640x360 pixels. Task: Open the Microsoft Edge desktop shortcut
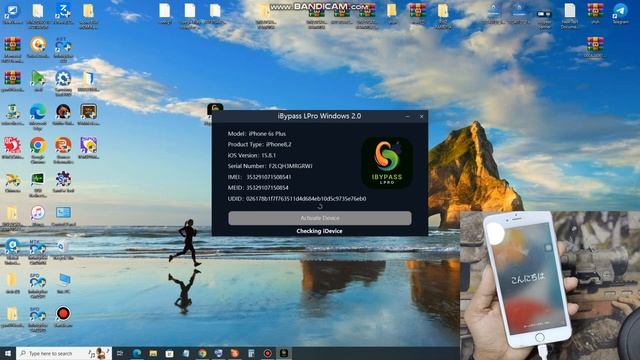click(x=38, y=116)
